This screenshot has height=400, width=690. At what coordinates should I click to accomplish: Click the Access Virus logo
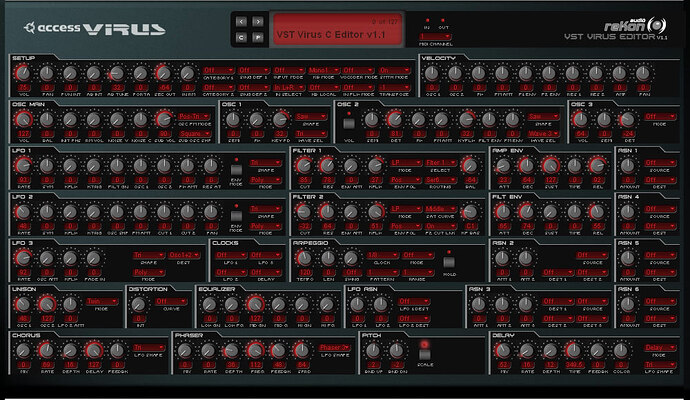pyautogui.click(x=95, y=29)
